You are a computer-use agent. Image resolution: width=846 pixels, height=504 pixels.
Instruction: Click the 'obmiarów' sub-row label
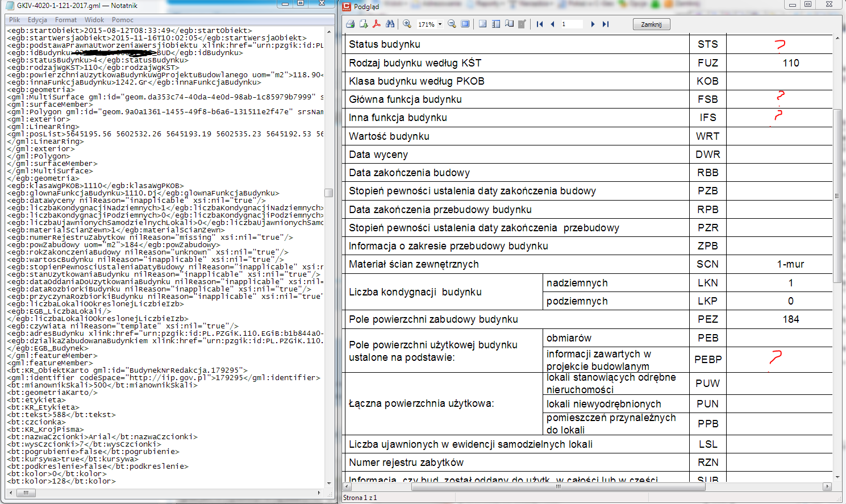[x=569, y=338]
